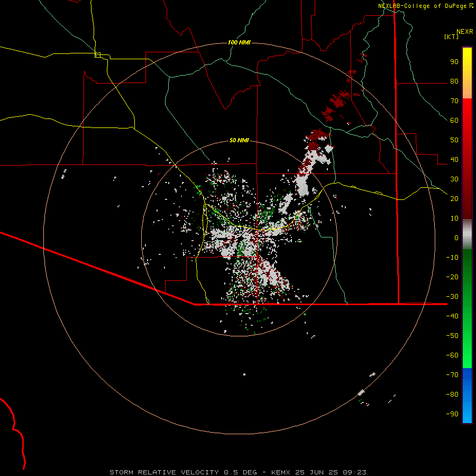476x476 pixels.
Task: Click the -60 knot scale value
Action: [452, 355]
